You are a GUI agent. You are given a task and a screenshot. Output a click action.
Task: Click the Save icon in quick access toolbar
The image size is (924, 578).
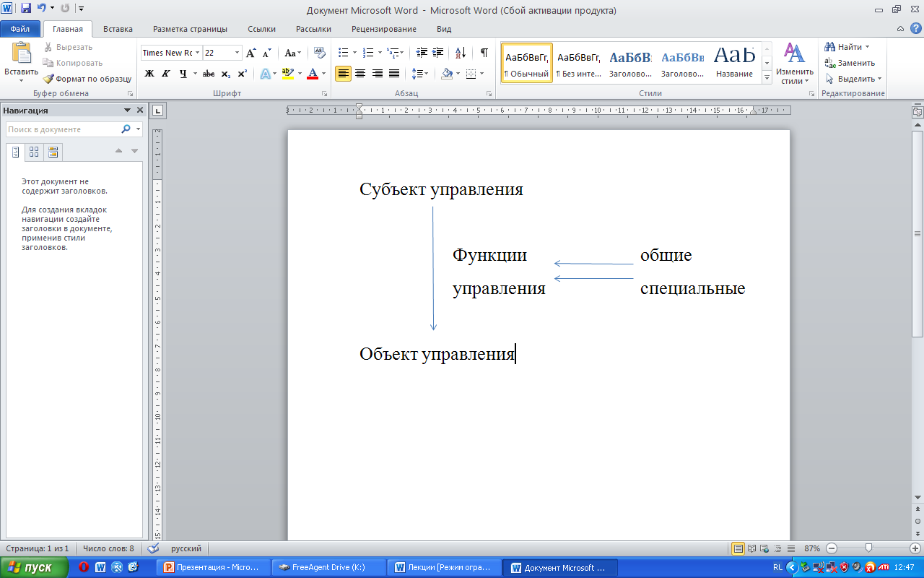(x=26, y=9)
